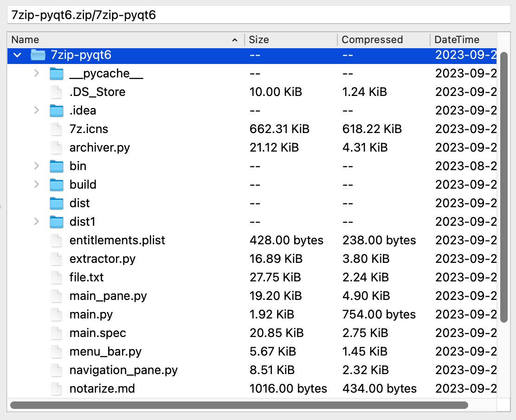Click the bin folder icon

pyautogui.click(x=56, y=166)
